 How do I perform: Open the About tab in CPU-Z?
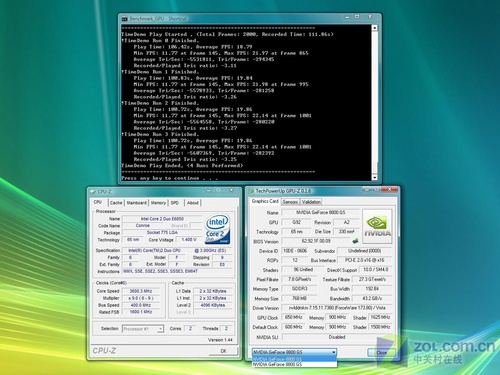click(193, 203)
